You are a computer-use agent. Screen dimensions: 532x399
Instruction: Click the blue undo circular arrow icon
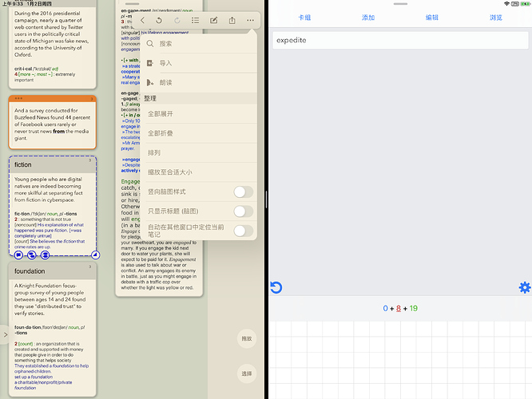pyautogui.click(x=276, y=287)
